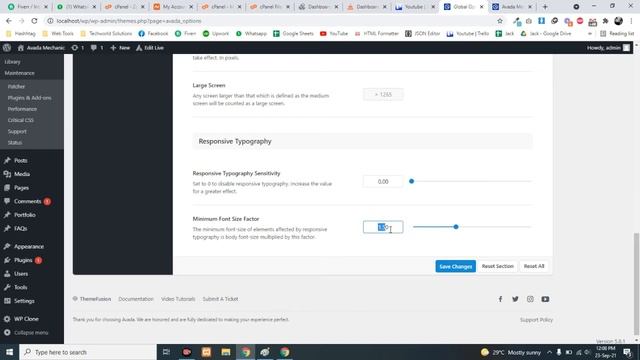Reload the page with refresh icon
This screenshot has height=360, width=640.
pos(34,21)
